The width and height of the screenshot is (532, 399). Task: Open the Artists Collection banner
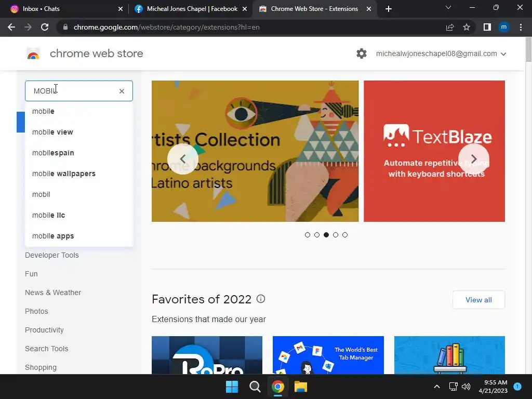pos(255,151)
